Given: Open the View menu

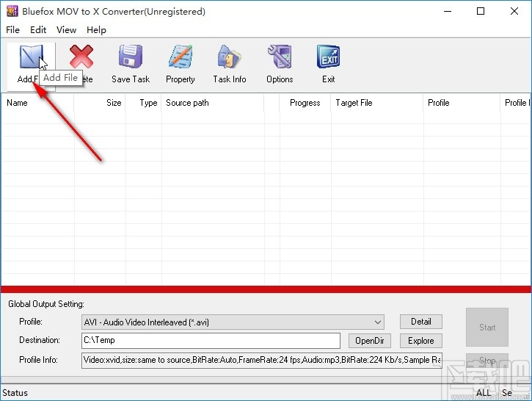Looking at the screenshot, I should (x=66, y=30).
